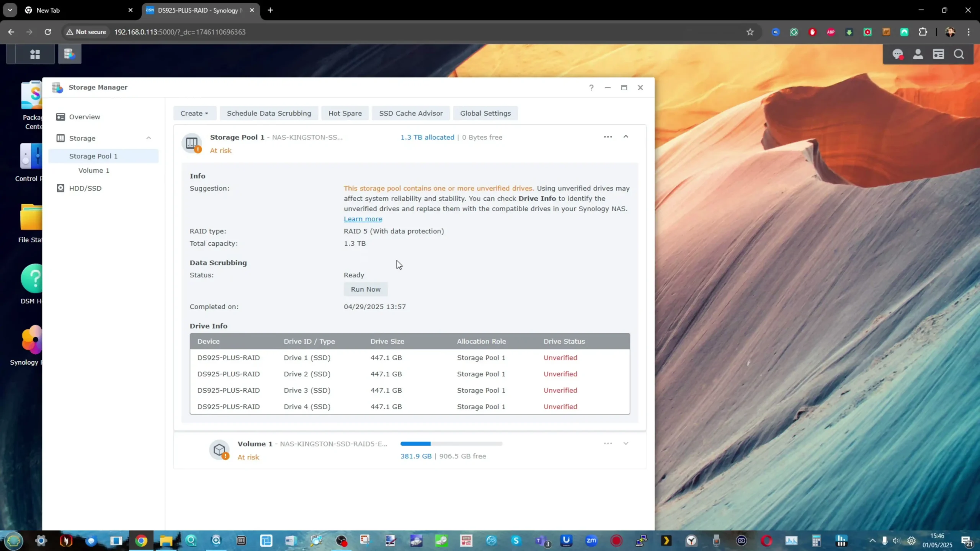Click Unverified status for Drive 2
Screen dimensions: 980x551
tap(560, 374)
